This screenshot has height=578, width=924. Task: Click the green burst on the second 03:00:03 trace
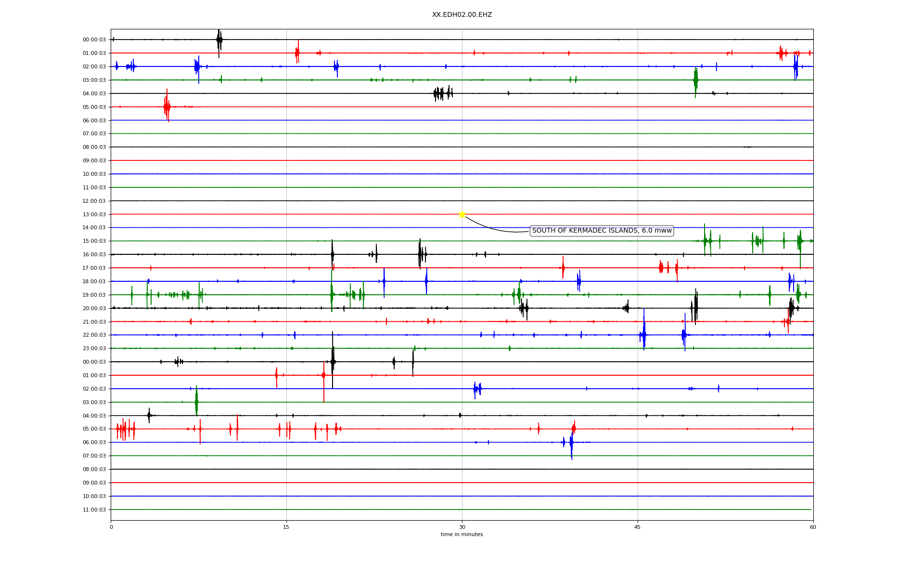tap(196, 401)
